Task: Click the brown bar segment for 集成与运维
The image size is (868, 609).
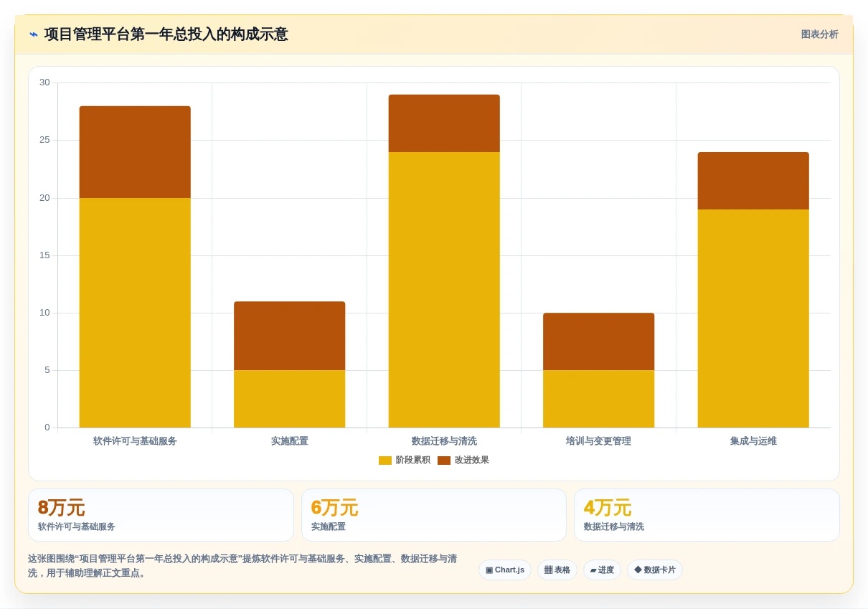Action: [x=753, y=181]
